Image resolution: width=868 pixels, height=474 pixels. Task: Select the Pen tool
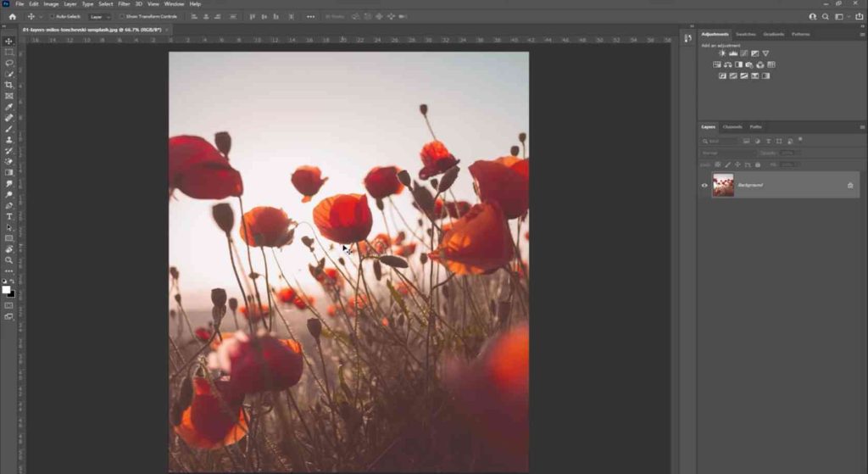8,205
